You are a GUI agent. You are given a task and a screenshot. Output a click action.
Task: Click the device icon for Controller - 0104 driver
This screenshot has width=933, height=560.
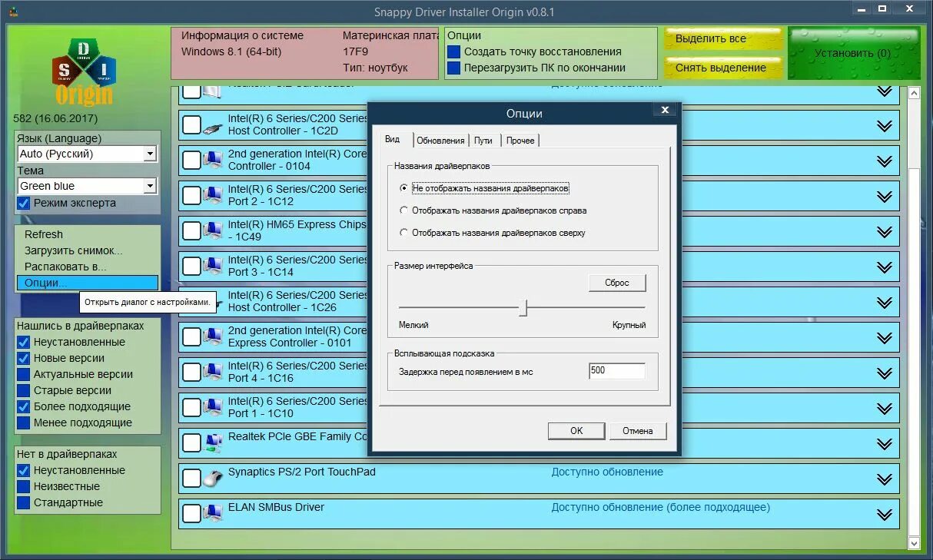point(213,161)
